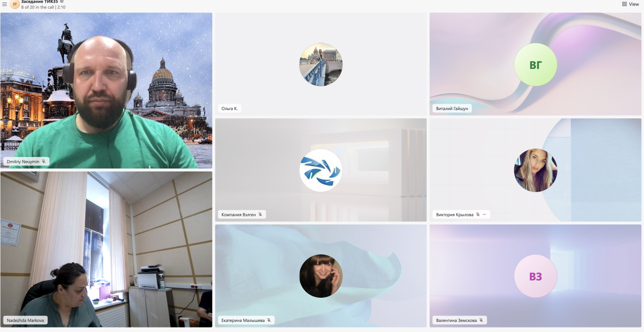
Task: Click the '8 of 20 in the call' status
Action: click(x=43, y=8)
